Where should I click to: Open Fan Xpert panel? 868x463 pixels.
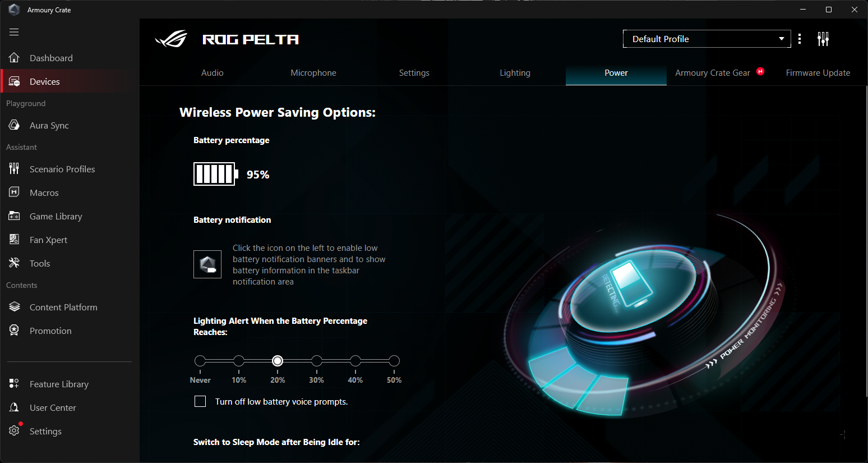coord(48,240)
